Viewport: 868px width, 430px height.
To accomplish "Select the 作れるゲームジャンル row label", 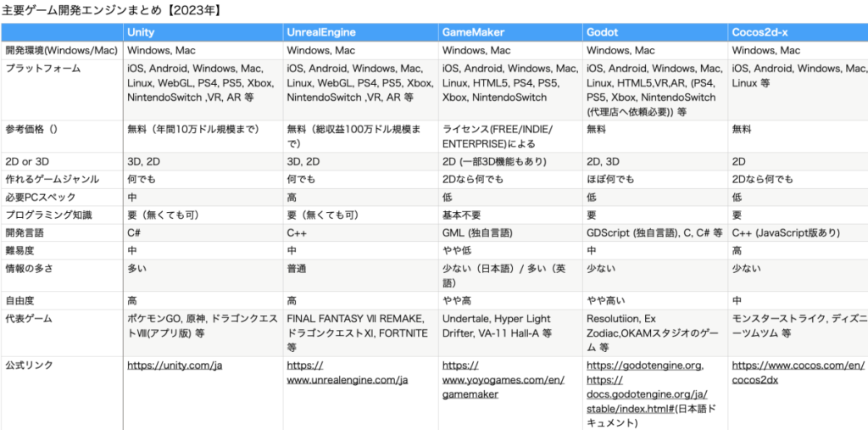I will pos(61,180).
